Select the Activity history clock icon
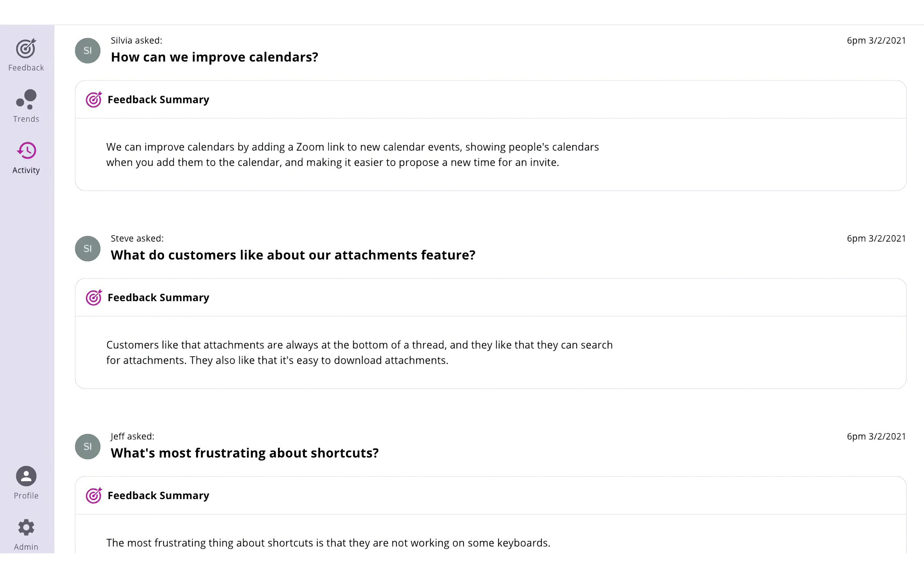The height and width of the screenshot is (578, 924). [26, 151]
